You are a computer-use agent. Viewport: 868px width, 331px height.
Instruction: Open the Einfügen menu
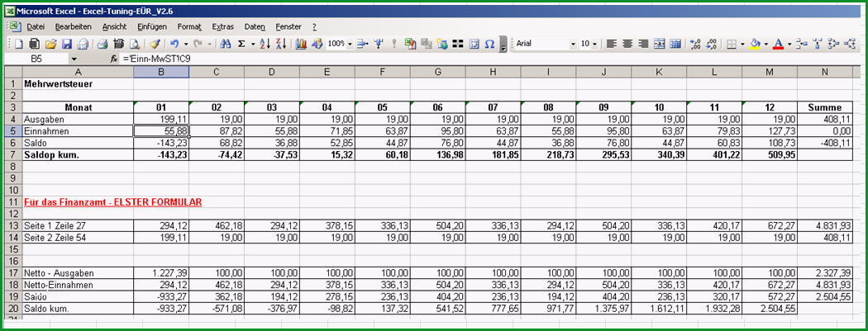point(151,26)
